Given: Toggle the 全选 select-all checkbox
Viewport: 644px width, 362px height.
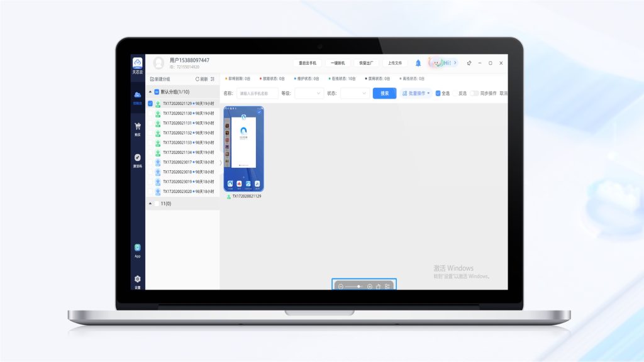Looking at the screenshot, I should pyautogui.click(x=438, y=93).
